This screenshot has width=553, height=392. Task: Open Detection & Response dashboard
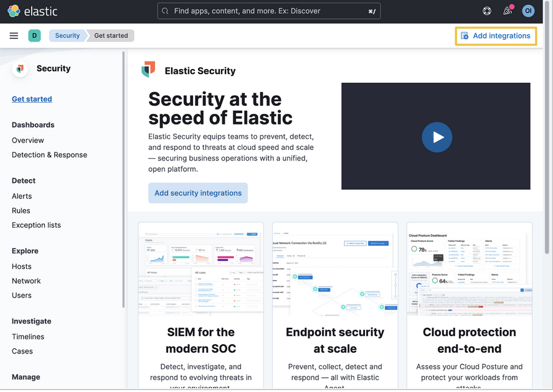[x=49, y=154]
